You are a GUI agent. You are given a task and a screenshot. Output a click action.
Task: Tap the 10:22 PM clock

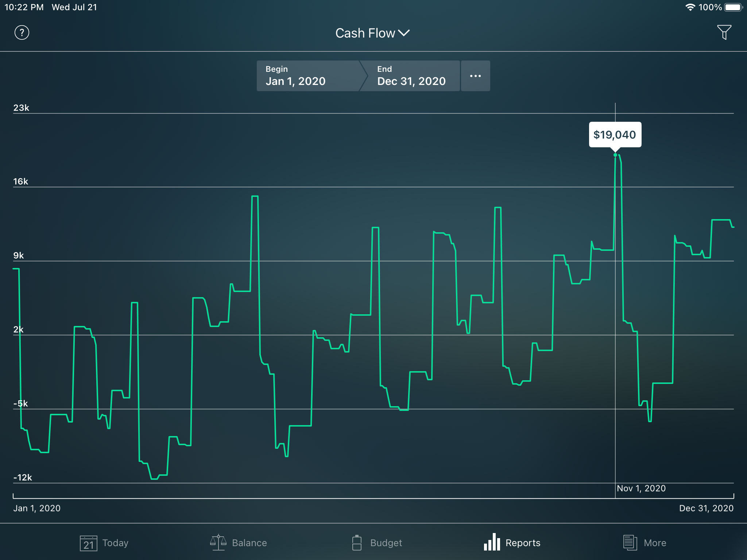[x=24, y=7]
